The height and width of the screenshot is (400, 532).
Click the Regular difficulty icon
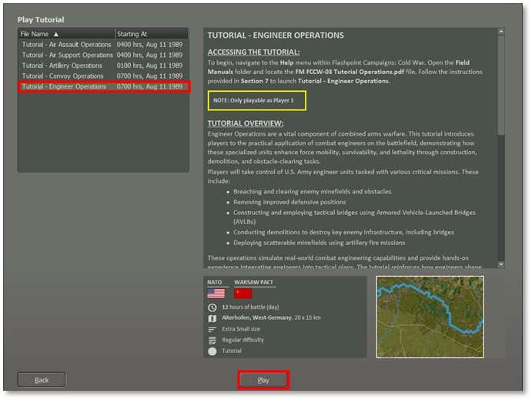coord(212,340)
